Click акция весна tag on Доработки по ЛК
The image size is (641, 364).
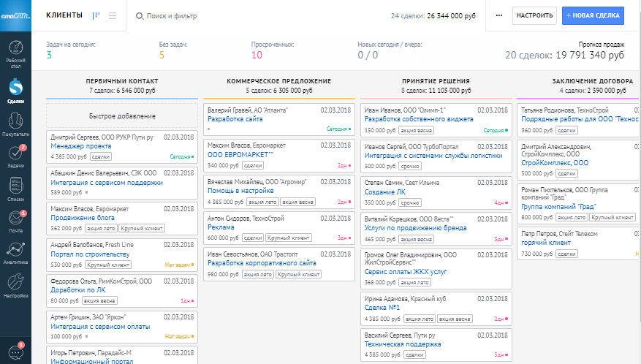point(99,300)
